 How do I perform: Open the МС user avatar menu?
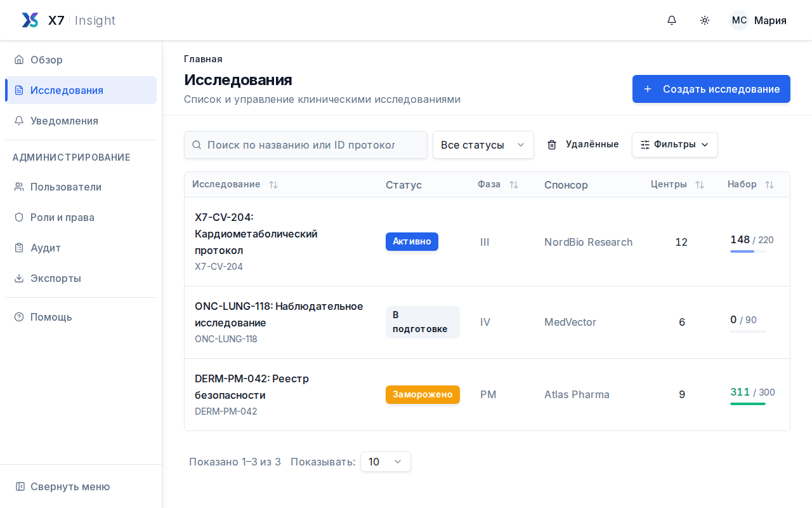click(739, 20)
